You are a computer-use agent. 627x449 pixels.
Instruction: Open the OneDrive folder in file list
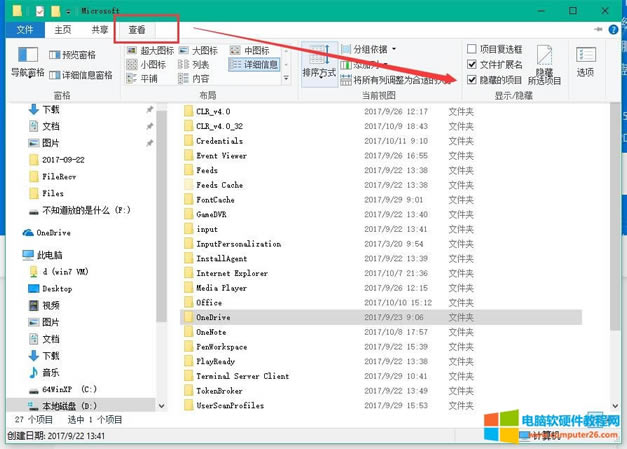pos(212,316)
